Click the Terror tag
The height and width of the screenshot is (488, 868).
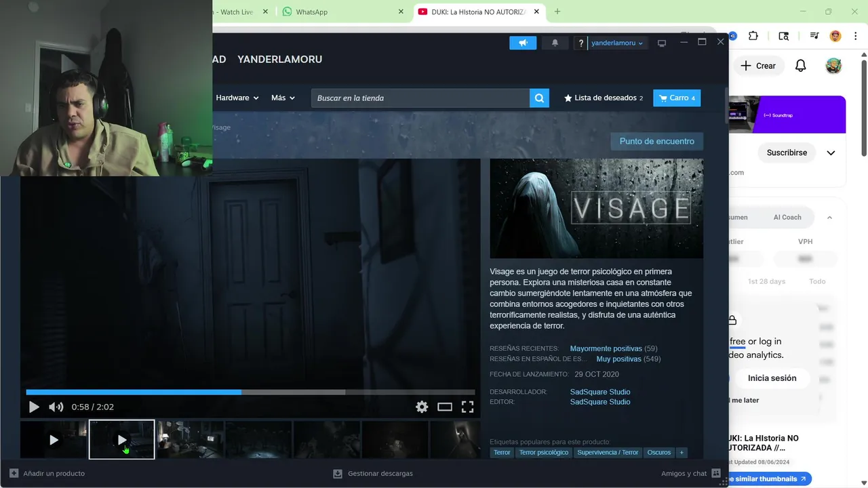(x=502, y=452)
